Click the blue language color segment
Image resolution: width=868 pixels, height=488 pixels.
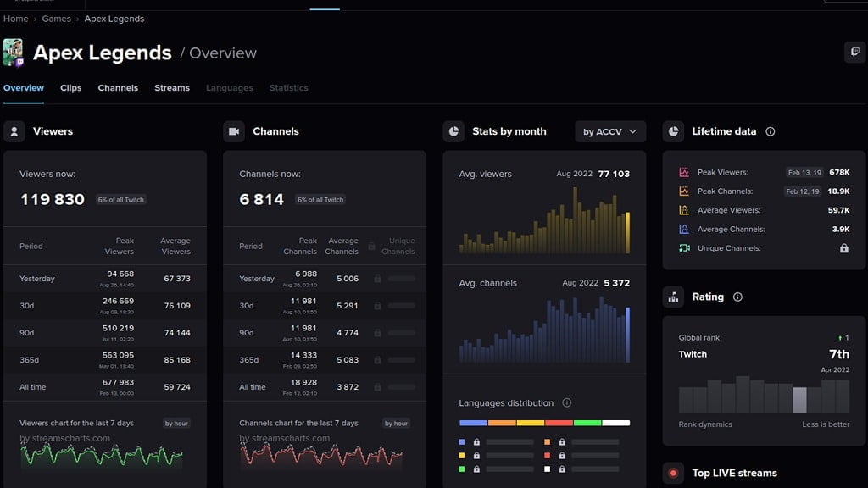(x=473, y=423)
